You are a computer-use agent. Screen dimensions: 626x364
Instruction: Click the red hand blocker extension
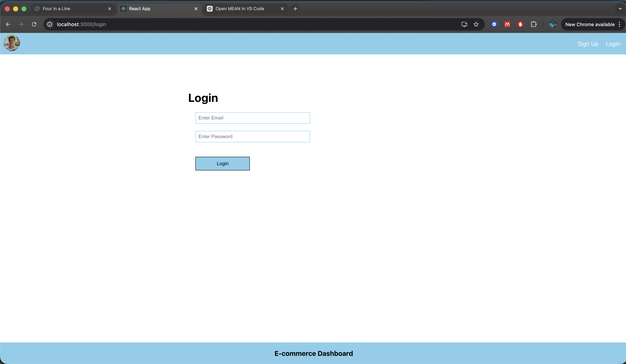pos(520,24)
